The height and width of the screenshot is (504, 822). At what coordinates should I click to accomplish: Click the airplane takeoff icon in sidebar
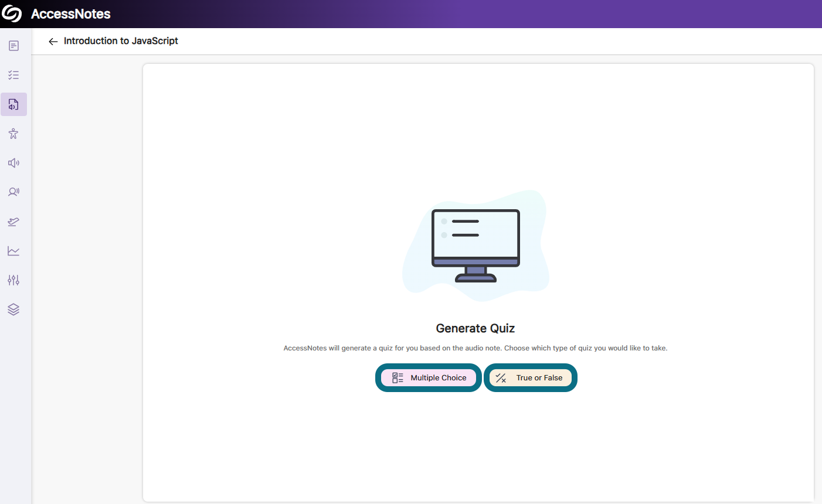pyautogui.click(x=13, y=222)
